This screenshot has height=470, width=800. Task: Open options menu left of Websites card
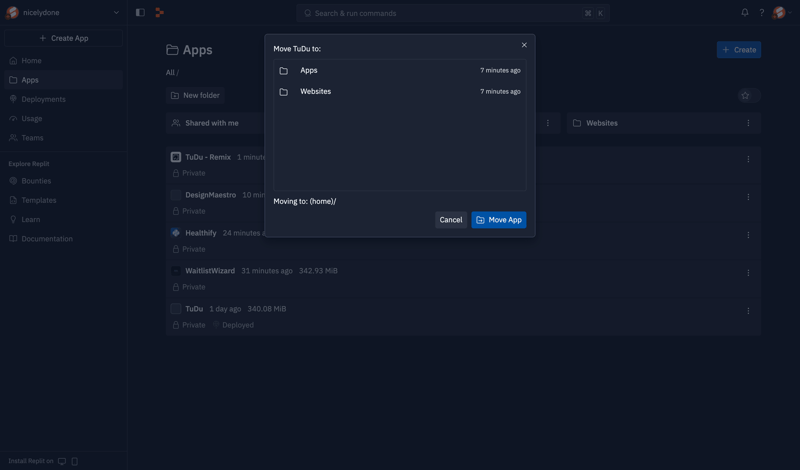click(548, 123)
